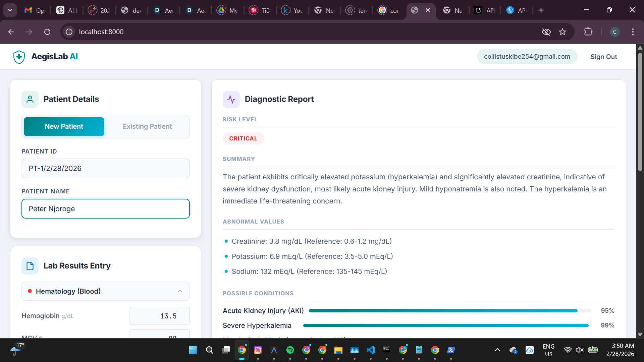
Task: Reload the localhost page
Action: 47,32
